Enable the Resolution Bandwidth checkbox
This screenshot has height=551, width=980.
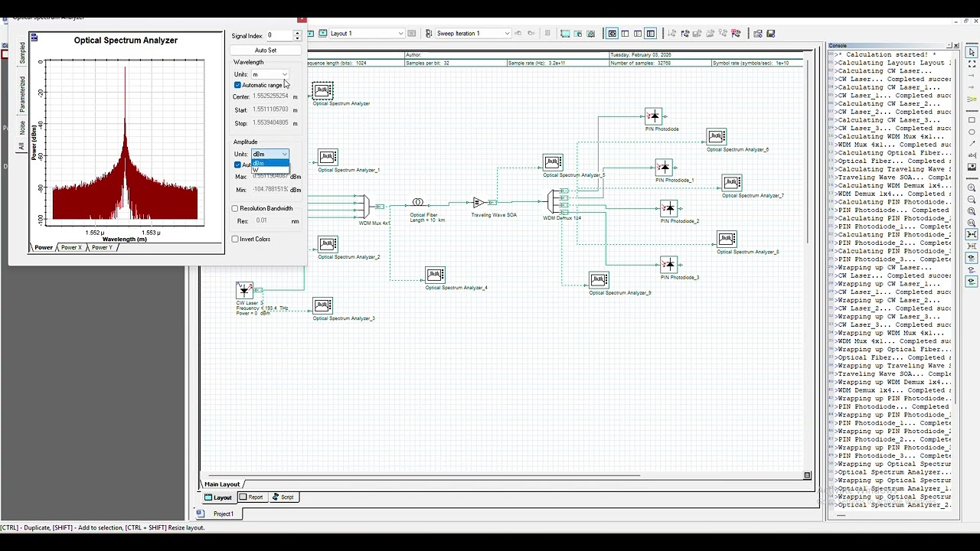(x=235, y=208)
